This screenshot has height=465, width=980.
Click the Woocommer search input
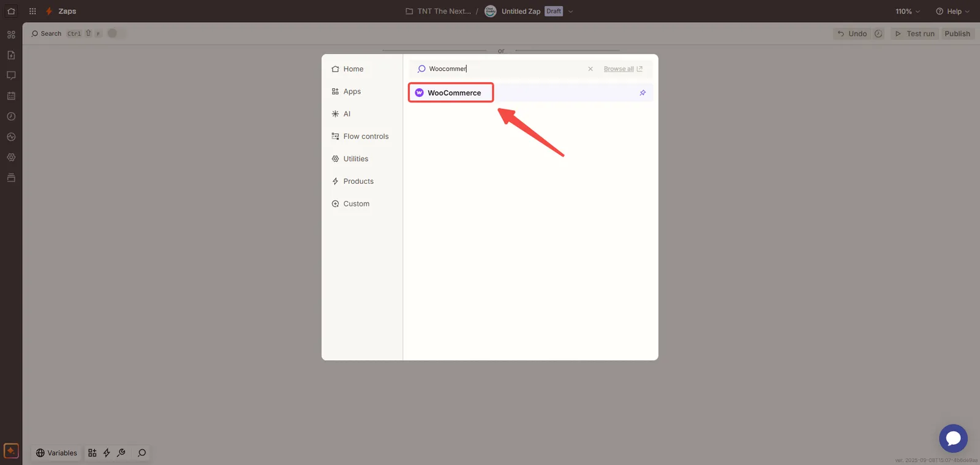tap(502, 69)
